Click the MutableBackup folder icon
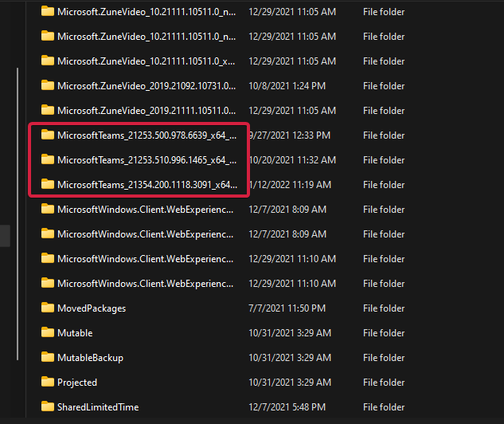The height and width of the screenshot is (424, 504). click(x=48, y=357)
